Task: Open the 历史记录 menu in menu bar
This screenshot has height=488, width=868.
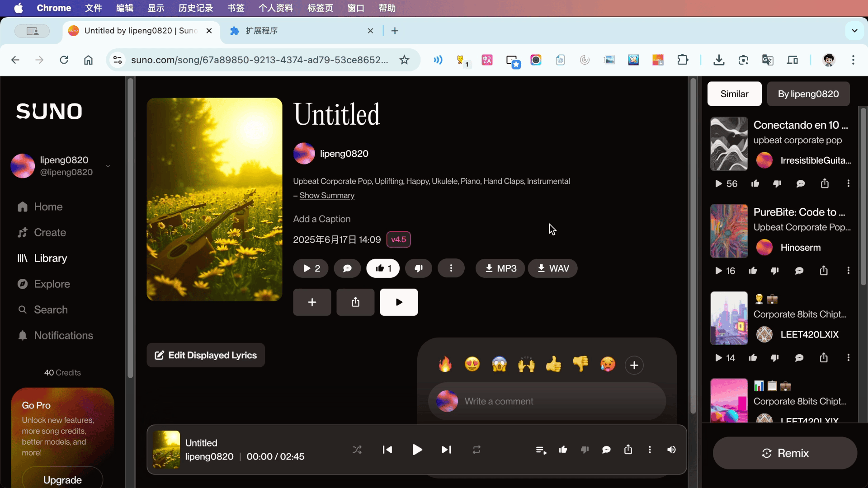Action: click(195, 8)
